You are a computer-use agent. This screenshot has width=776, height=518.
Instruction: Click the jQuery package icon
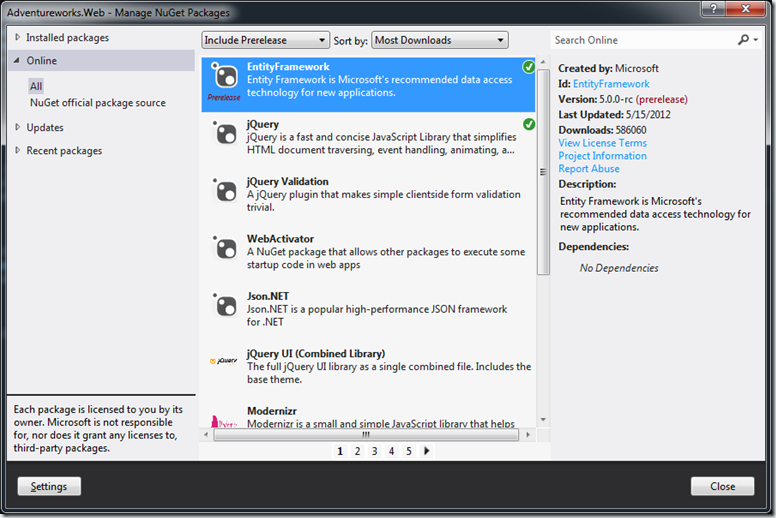click(224, 136)
